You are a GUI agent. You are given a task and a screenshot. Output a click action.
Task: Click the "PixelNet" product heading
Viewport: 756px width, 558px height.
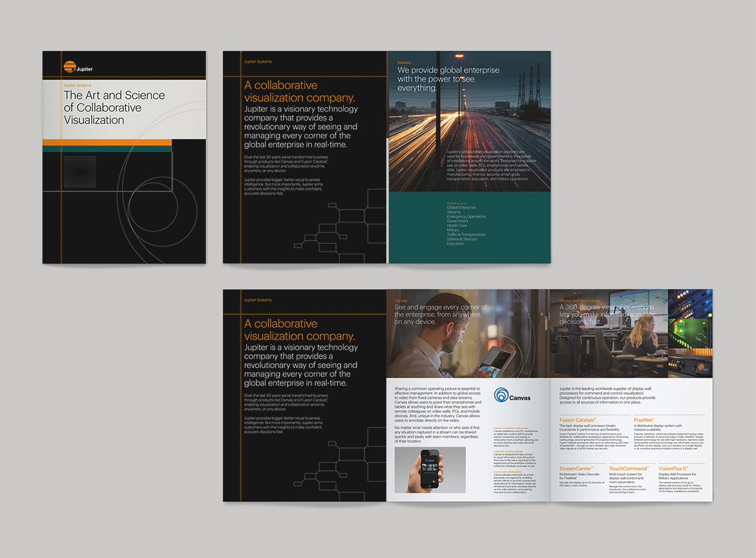[644, 420]
